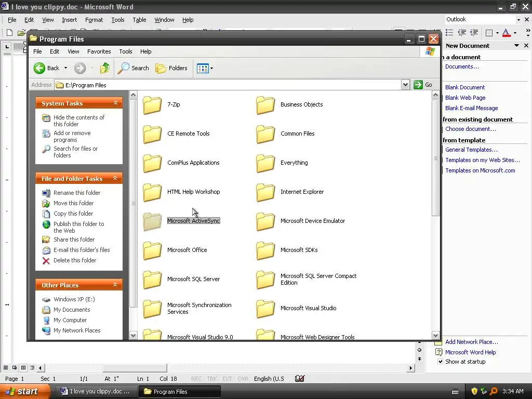Click Word's font color A icon
Image resolution: width=532 pixels, height=399 pixels.
click(506, 33)
